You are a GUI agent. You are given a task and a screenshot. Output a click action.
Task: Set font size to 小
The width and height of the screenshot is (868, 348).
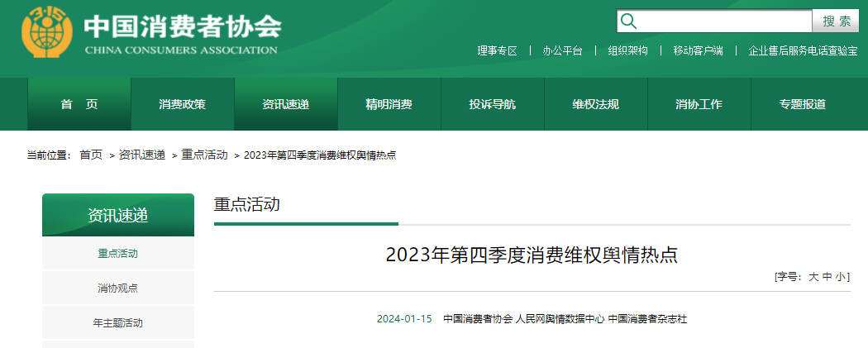[x=841, y=277]
